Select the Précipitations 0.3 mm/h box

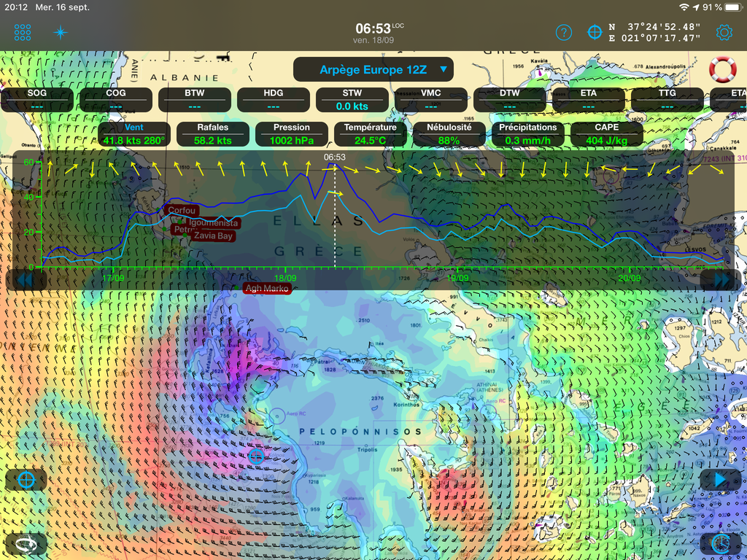click(x=528, y=134)
